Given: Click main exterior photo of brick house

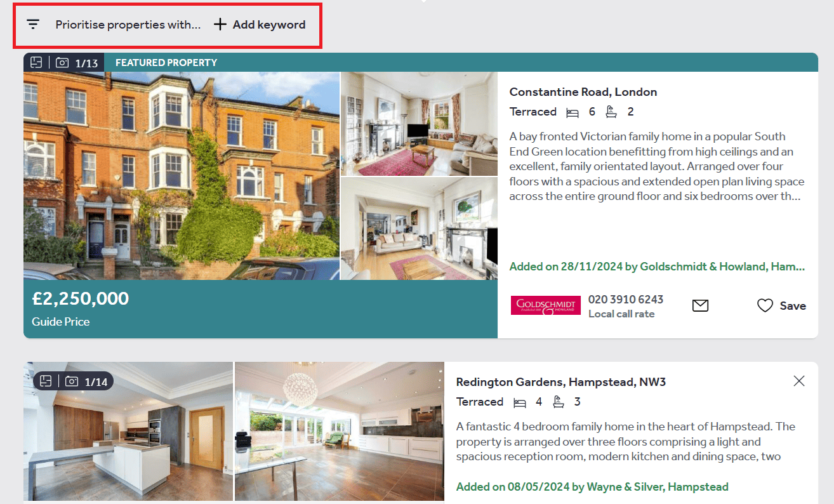Looking at the screenshot, I should [182, 176].
